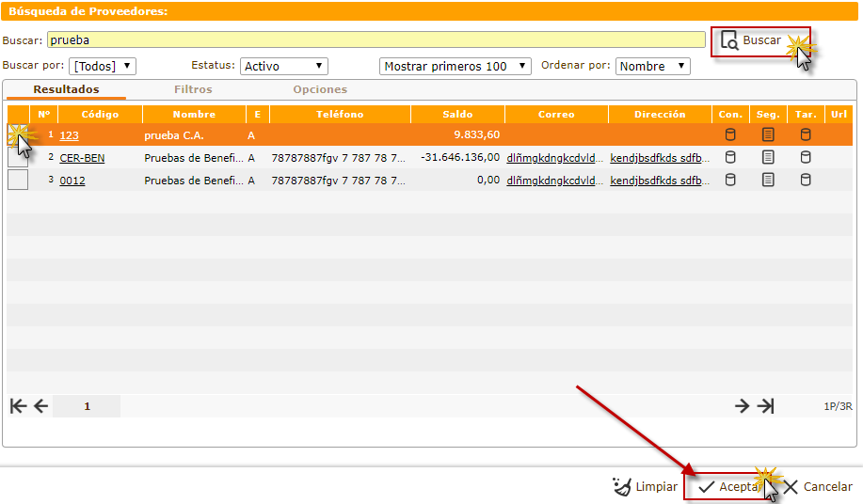Image resolution: width=863 pixels, height=504 pixels.
Task: Go to previous page arrow
Action: coord(40,406)
